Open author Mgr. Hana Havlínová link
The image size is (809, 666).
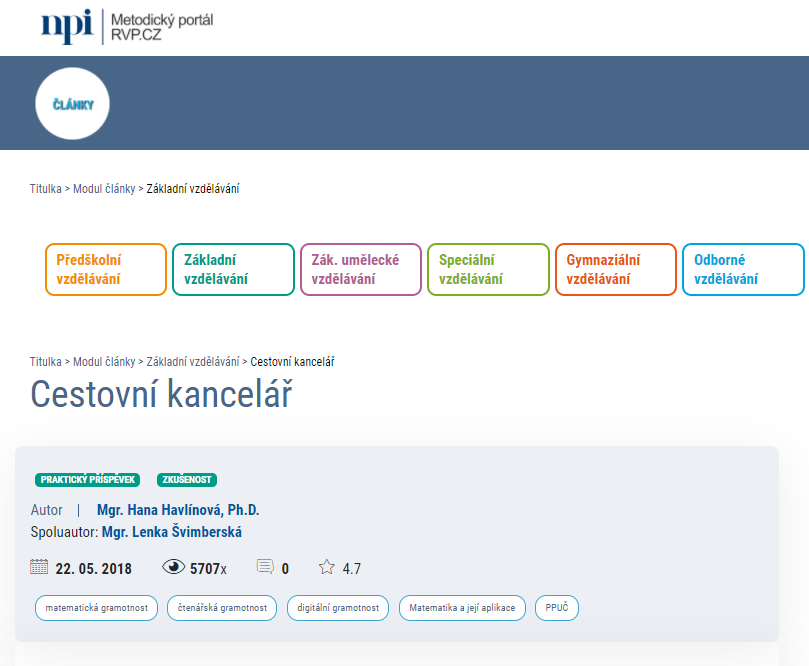178,510
